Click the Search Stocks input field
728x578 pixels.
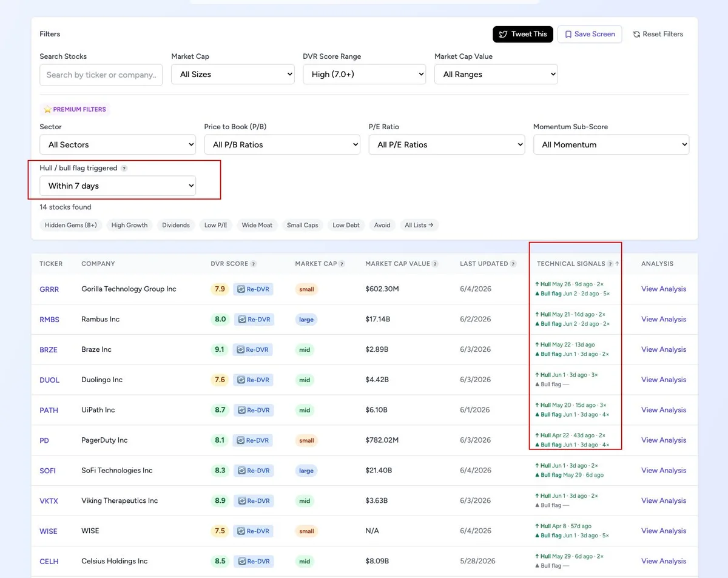101,75
